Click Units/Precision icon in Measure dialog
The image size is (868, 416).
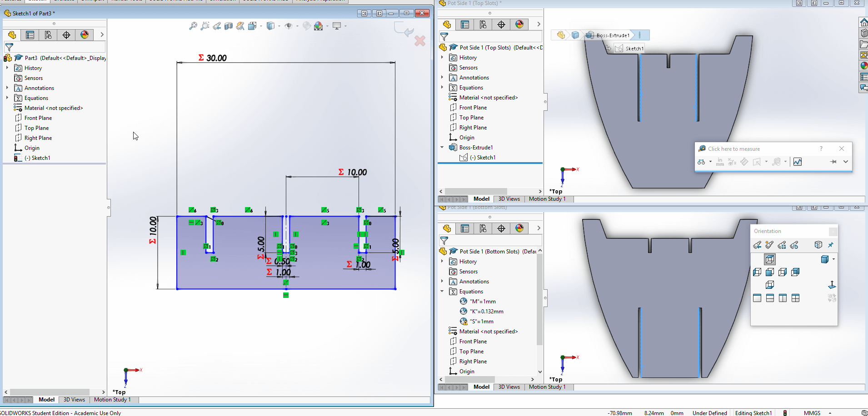coord(720,162)
